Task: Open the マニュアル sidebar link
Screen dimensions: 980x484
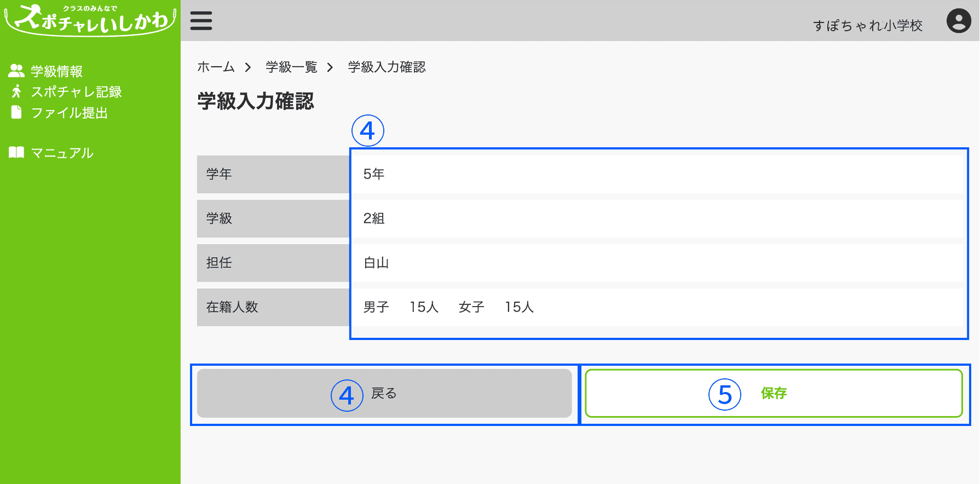Action: [62, 153]
